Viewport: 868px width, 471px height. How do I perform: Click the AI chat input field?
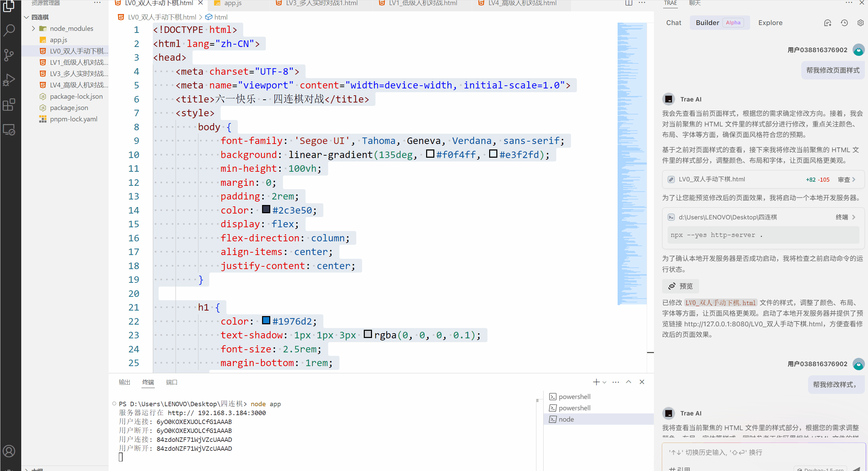pyautogui.click(x=763, y=452)
